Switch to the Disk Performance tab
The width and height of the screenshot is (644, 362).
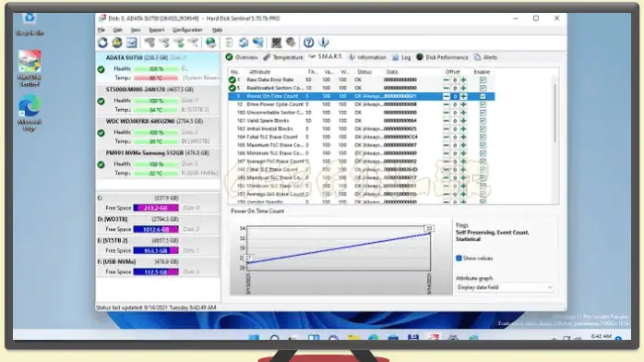point(442,57)
